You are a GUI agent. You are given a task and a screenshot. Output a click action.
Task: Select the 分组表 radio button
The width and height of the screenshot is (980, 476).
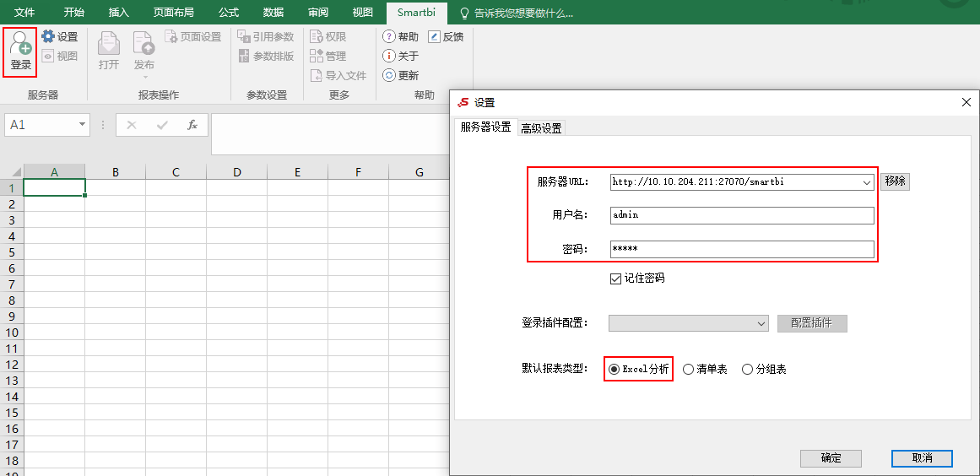pyautogui.click(x=748, y=369)
